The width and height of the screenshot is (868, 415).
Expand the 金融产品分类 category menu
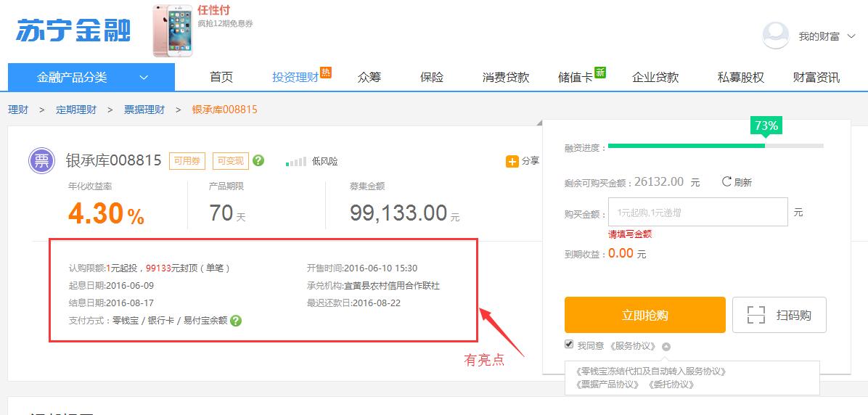tap(91, 78)
